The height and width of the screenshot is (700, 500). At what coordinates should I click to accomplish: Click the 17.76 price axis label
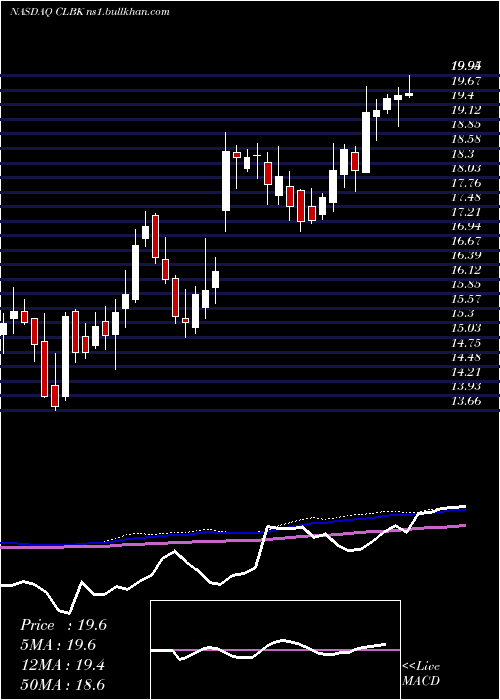(466, 183)
